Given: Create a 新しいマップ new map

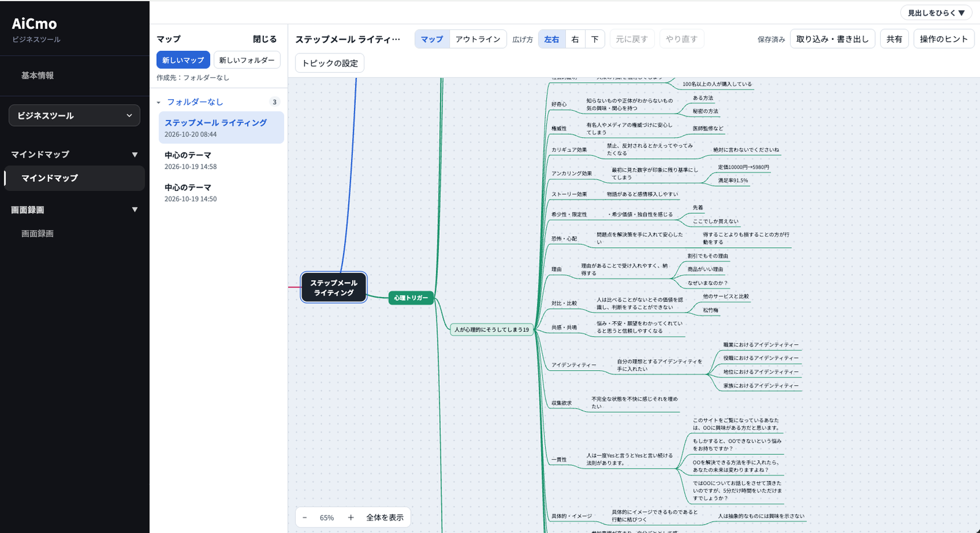Looking at the screenshot, I should [183, 60].
